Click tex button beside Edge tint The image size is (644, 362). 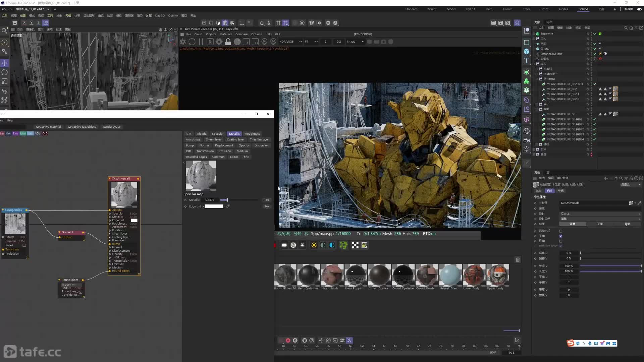tap(267, 206)
